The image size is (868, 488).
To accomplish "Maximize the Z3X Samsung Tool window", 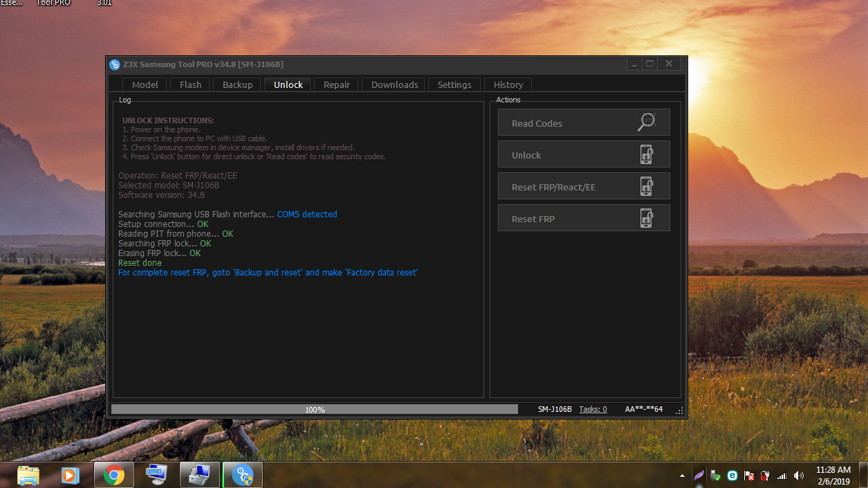I will (x=649, y=64).
